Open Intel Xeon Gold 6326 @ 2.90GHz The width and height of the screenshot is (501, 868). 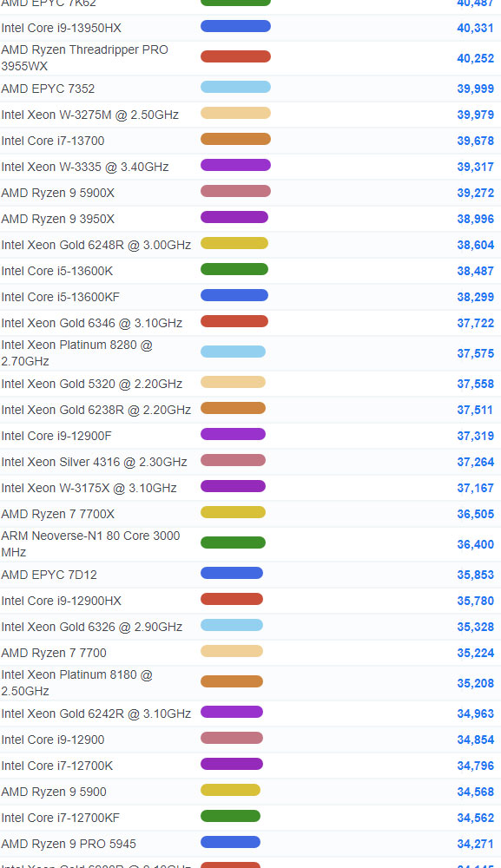(x=91, y=627)
